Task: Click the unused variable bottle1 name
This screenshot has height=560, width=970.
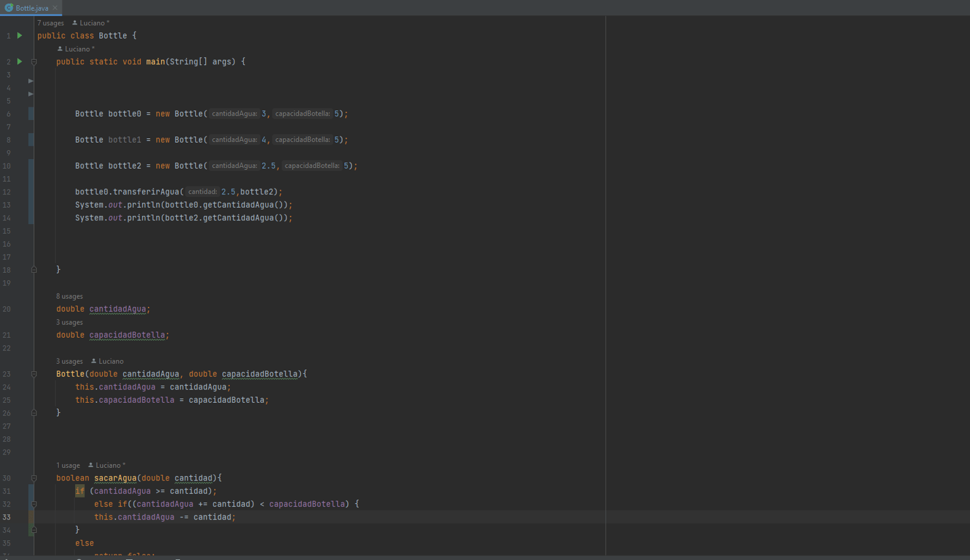Action: [x=124, y=140]
